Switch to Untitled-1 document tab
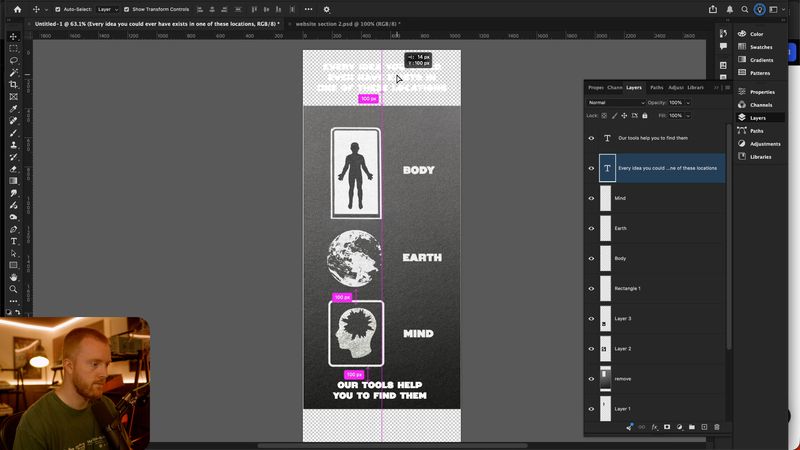This screenshot has width=800, height=450. pyautogui.click(x=155, y=24)
